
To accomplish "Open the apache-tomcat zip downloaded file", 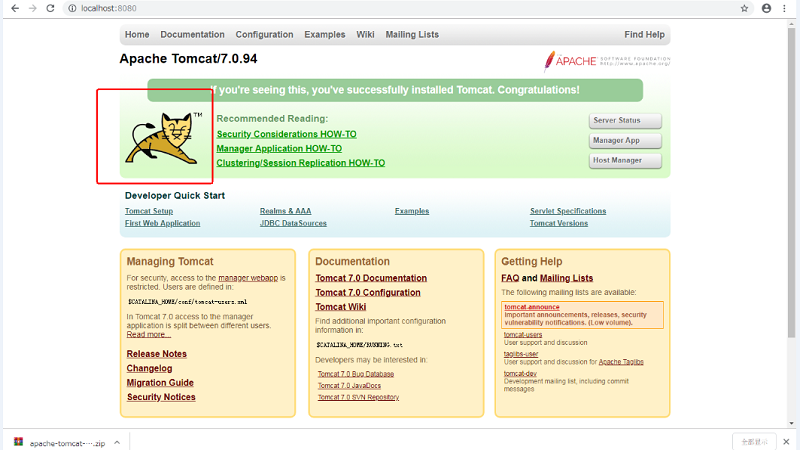I will 60,441.
